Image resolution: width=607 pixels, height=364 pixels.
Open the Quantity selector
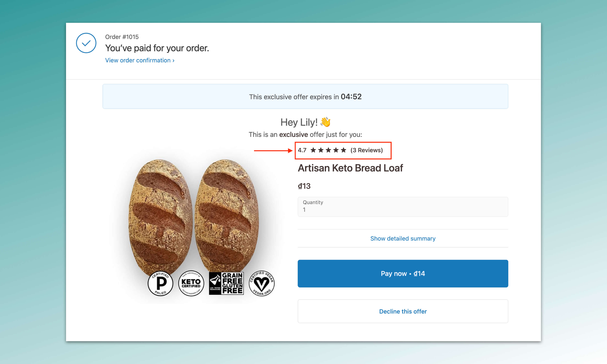click(x=403, y=207)
